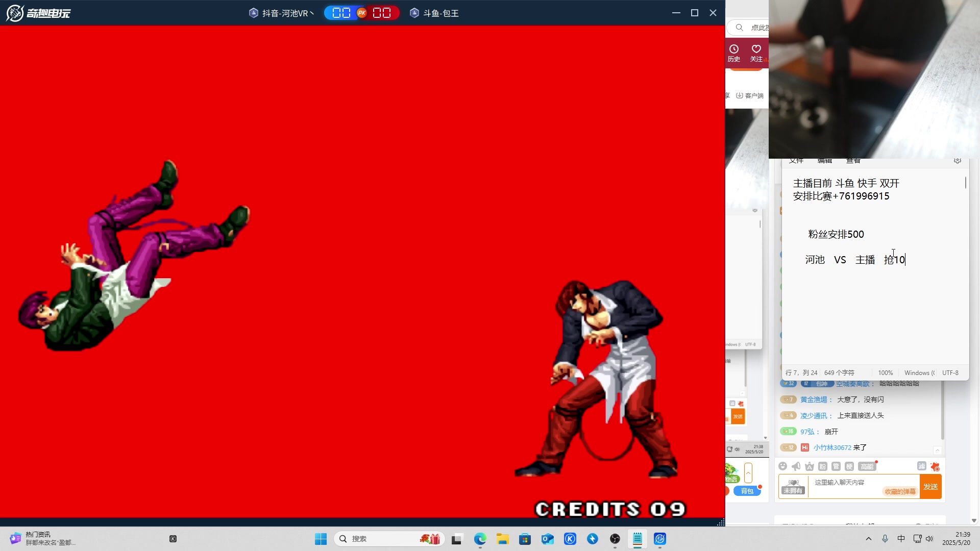Screen dimensions: 980x551
Task: Toggle the 高能 high-energy filter
Action: 867,466
